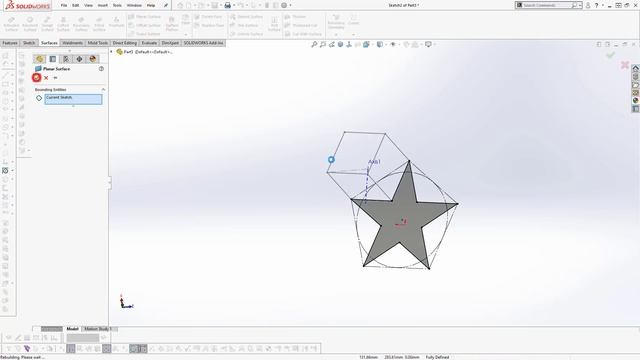
Task: Open View Settings monitor icon
Action: point(428,44)
